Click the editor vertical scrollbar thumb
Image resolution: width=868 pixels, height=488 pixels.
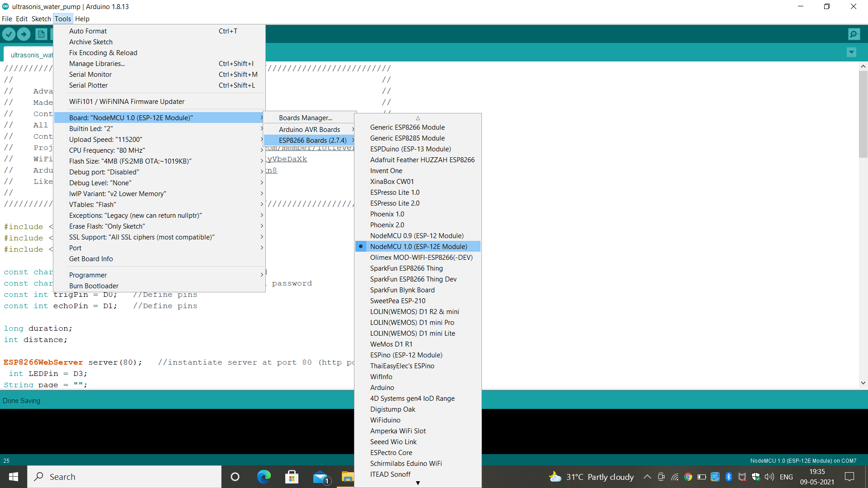pyautogui.click(x=863, y=114)
